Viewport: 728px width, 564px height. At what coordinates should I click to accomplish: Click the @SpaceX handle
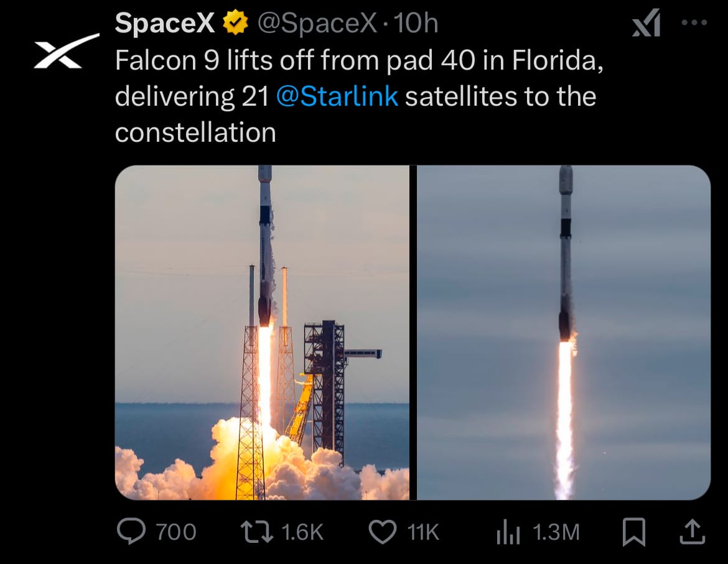[317, 23]
